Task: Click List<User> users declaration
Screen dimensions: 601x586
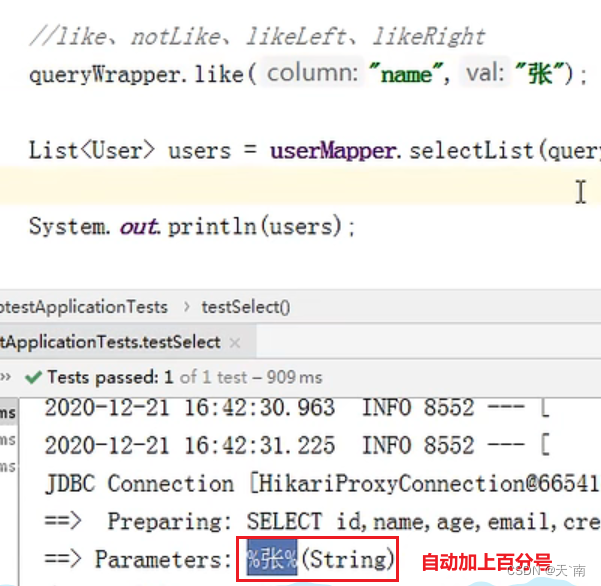Action: (x=130, y=151)
